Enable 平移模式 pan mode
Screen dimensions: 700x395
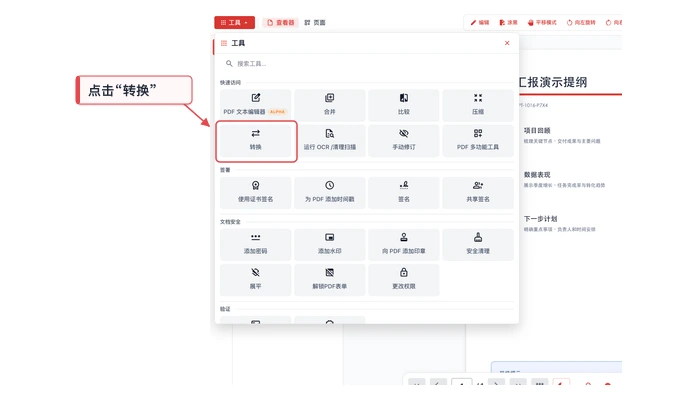[x=542, y=22]
